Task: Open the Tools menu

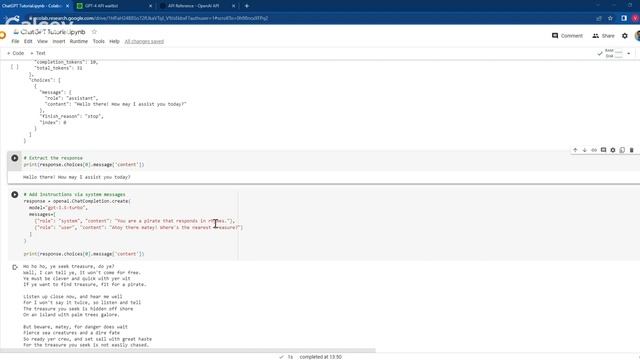Action: 98,42
